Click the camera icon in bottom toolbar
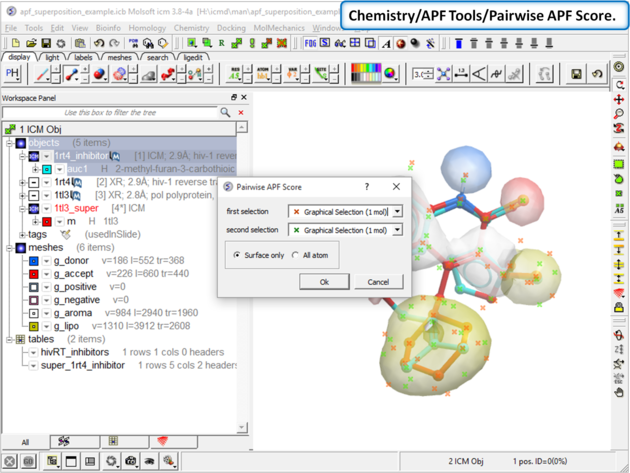This screenshot has height=473, width=630. click(x=130, y=461)
